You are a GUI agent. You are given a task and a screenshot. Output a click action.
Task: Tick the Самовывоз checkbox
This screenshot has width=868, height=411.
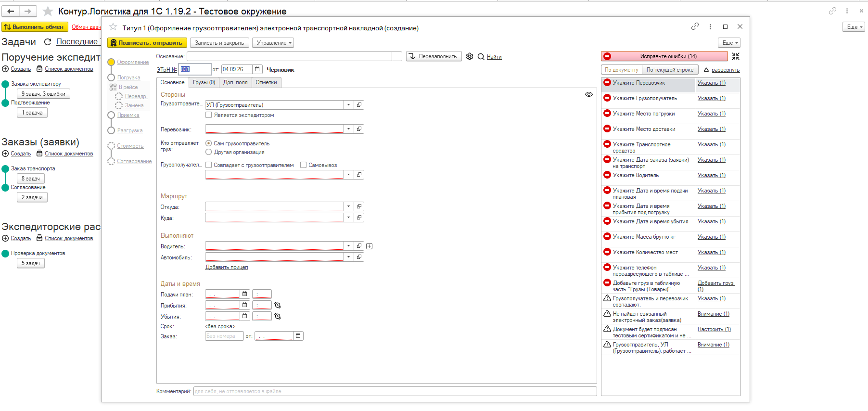point(303,165)
